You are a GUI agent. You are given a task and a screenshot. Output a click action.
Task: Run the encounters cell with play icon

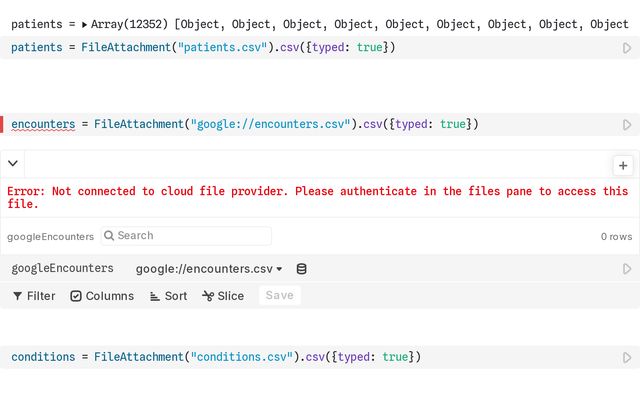click(627, 125)
